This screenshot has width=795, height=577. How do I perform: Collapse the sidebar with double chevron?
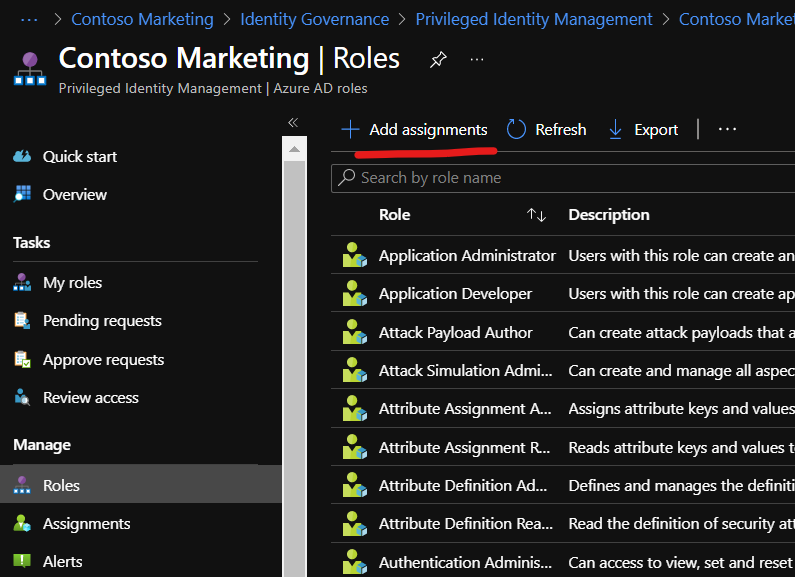(293, 122)
